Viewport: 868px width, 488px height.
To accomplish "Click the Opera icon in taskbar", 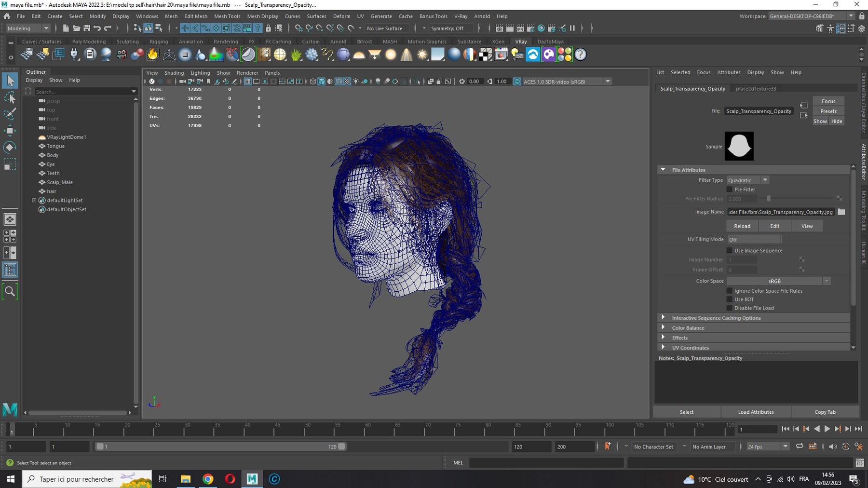I will point(230,479).
